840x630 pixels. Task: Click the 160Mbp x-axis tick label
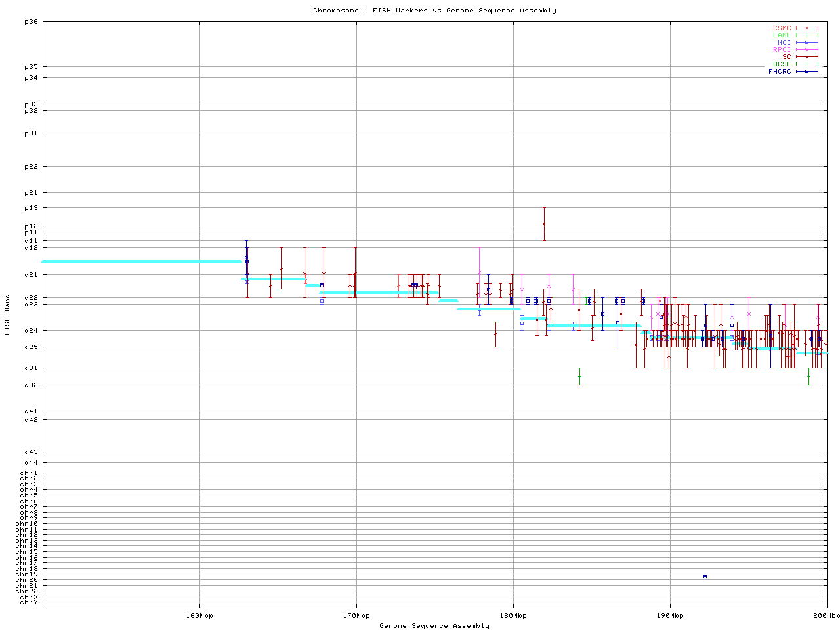199,616
